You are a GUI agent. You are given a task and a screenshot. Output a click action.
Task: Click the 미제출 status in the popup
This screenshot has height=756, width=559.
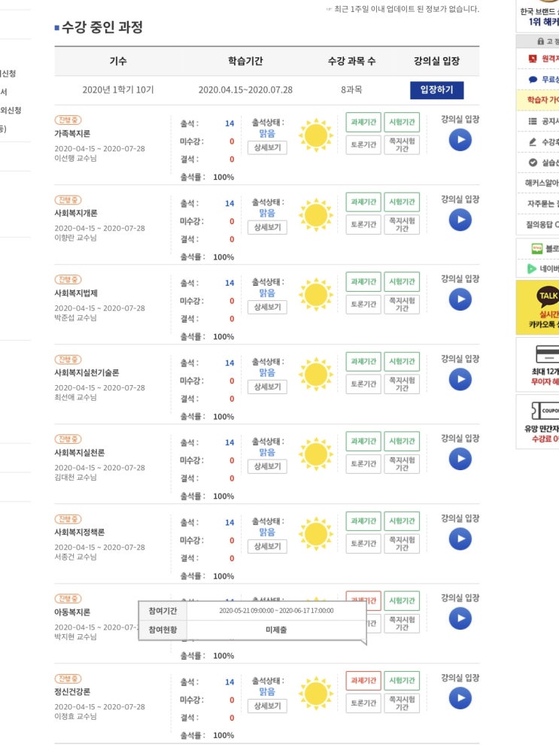click(x=276, y=630)
